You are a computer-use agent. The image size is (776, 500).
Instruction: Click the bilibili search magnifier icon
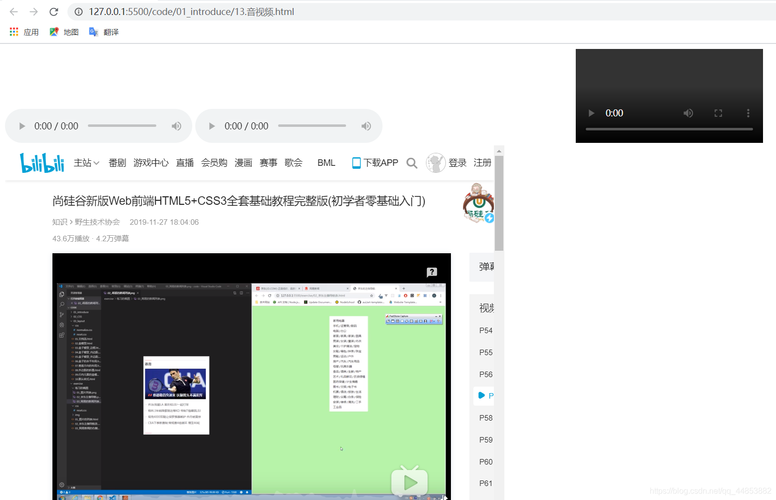(x=411, y=163)
